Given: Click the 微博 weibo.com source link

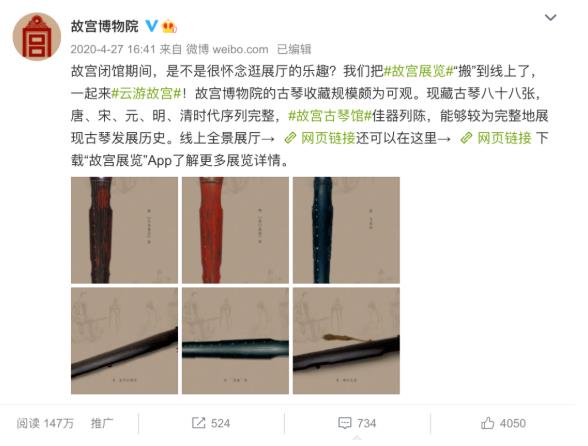Looking at the screenshot, I should pos(227,49).
